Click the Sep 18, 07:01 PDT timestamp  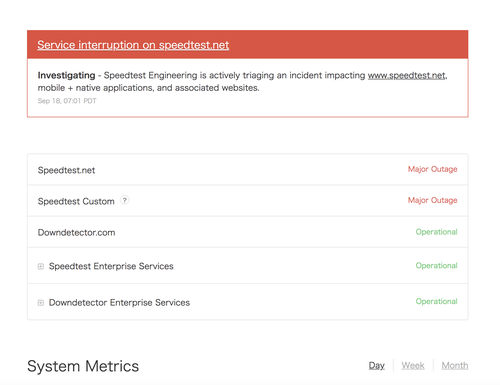67,101
